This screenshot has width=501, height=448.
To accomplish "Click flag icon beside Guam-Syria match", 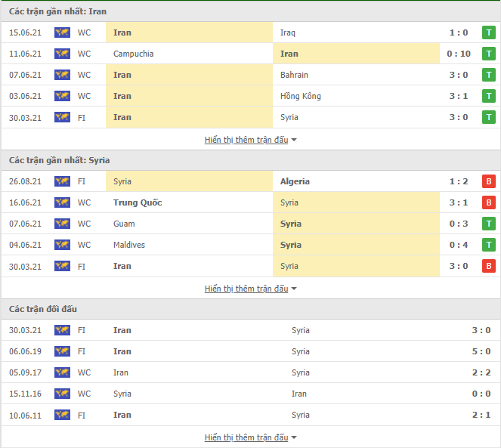I will (x=62, y=224).
